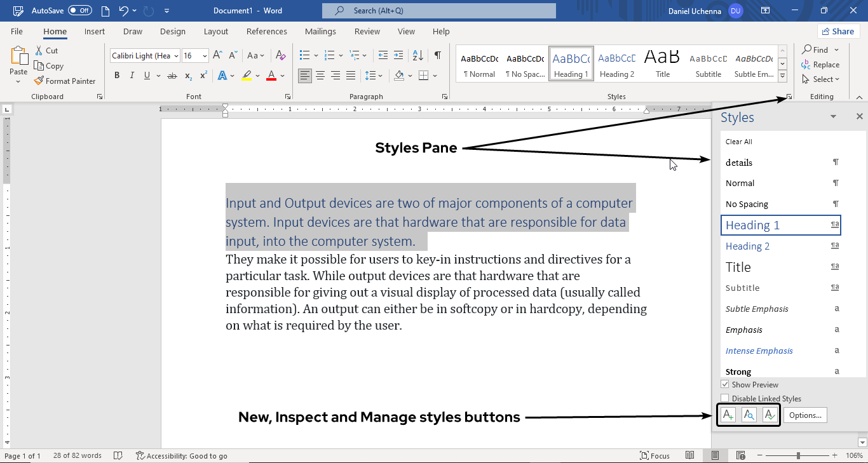Switch to the References ribbon tab
The height and width of the screenshot is (463, 868).
267,31
